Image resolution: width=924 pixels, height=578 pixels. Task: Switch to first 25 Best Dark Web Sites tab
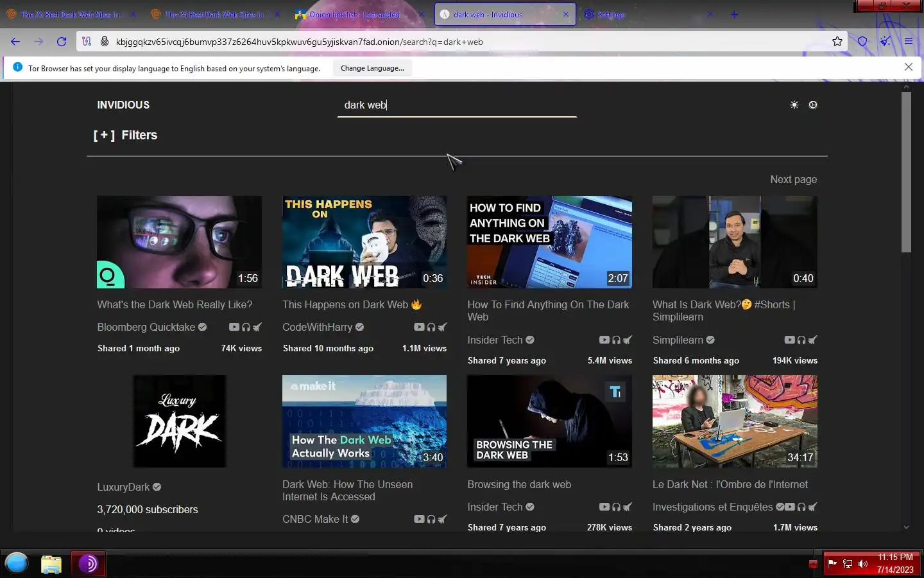pos(71,14)
